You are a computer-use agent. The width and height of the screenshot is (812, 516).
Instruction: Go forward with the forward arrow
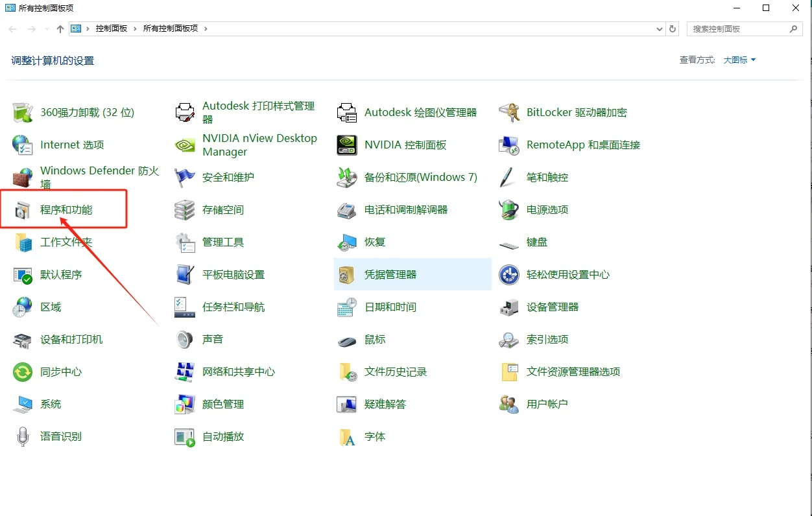[31, 29]
